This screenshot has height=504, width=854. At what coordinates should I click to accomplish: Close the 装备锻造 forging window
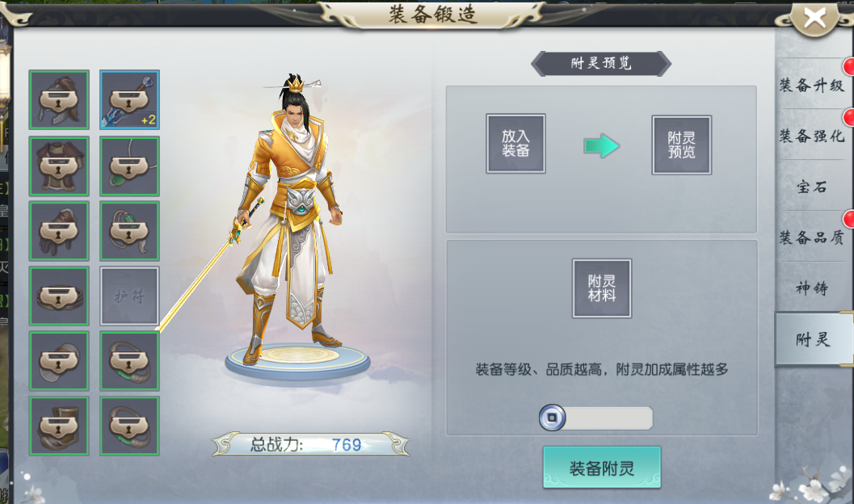pos(814,18)
